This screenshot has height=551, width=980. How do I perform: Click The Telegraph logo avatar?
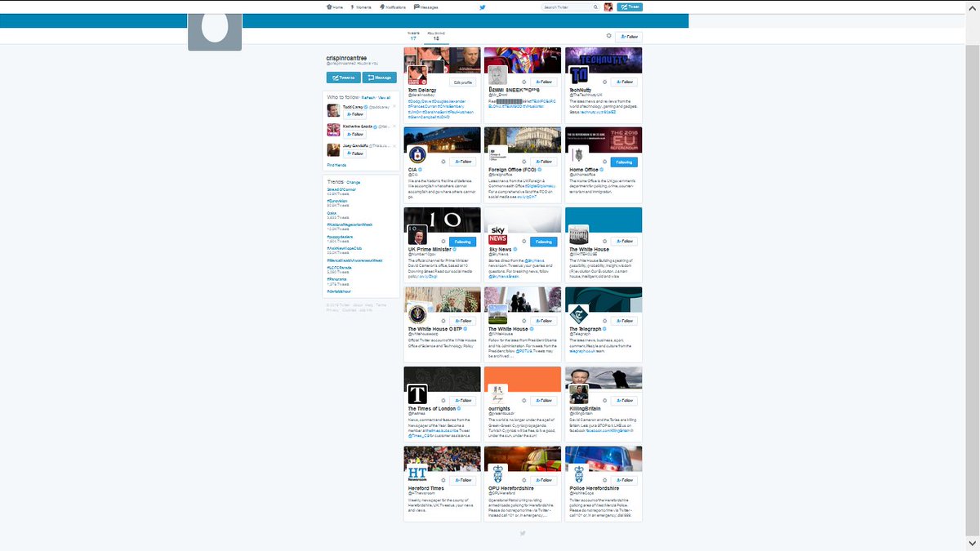[x=578, y=314]
